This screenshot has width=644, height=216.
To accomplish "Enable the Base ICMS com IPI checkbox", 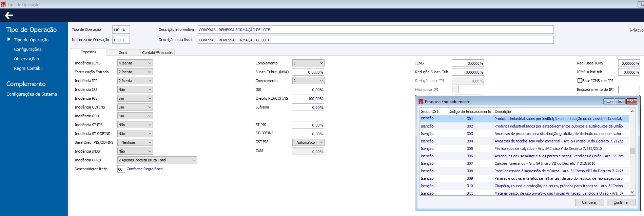I will pyautogui.click(x=580, y=81).
